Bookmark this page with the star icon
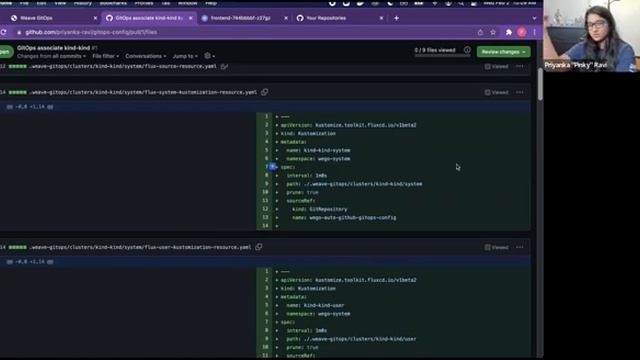 [x=493, y=32]
